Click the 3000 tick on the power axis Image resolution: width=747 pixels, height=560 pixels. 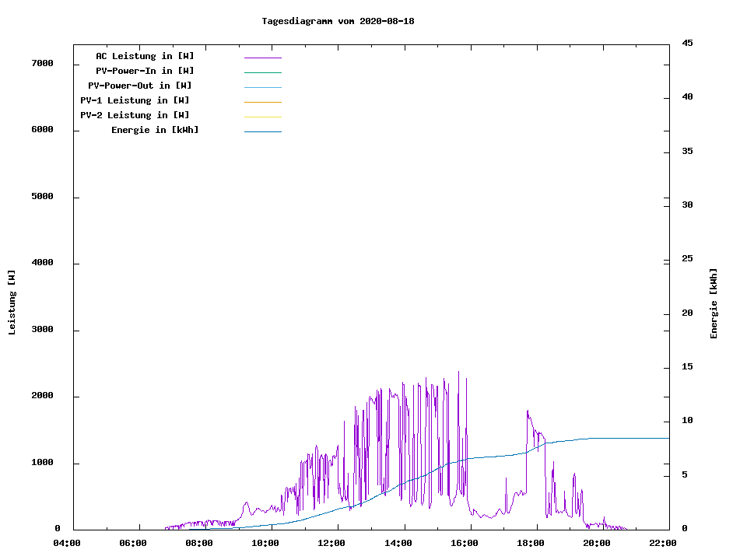pos(42,330)
